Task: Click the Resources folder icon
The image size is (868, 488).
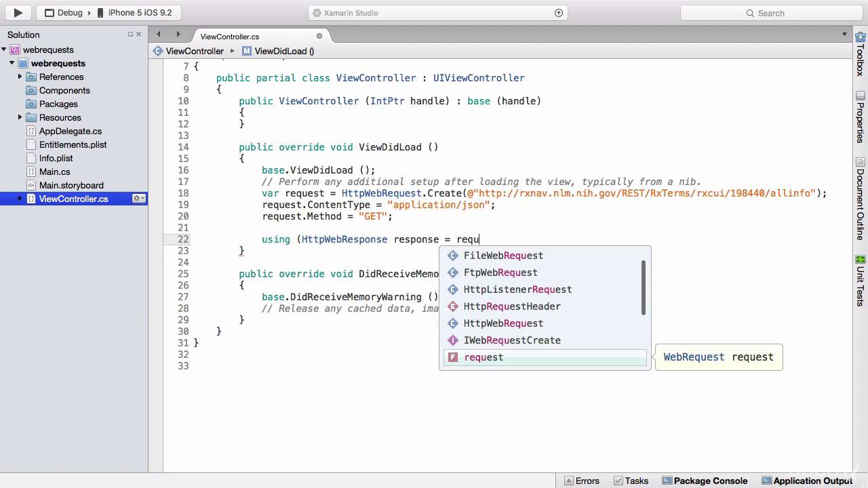Action: (31, 117)
